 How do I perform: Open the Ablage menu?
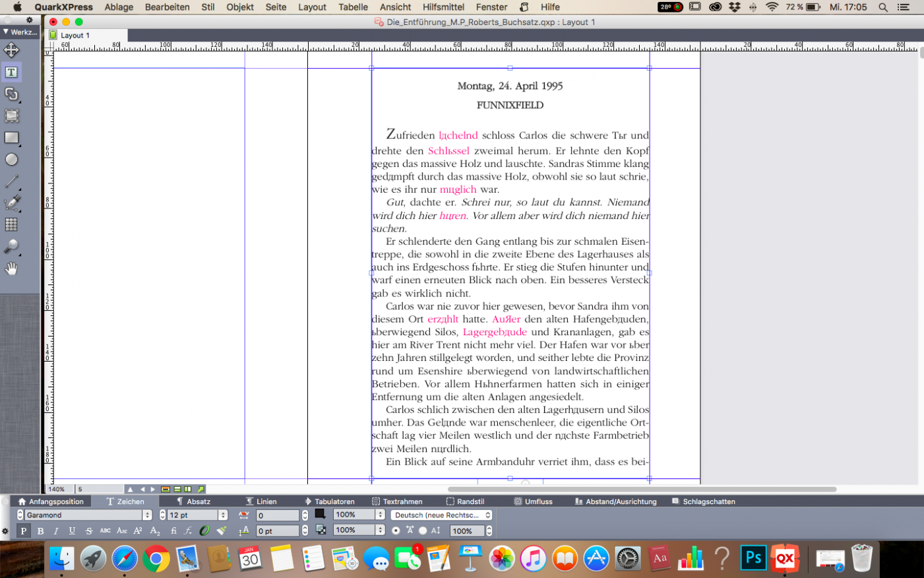[x=119, y=7]
